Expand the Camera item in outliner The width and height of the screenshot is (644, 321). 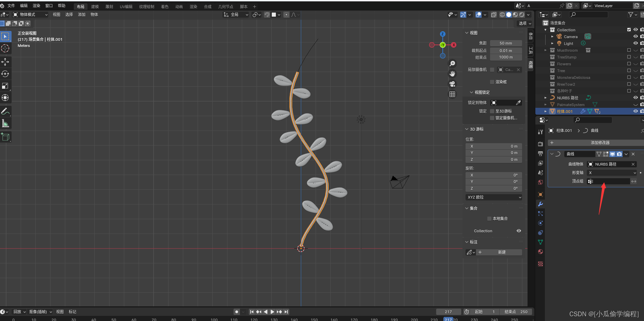[x=552, y=36]
